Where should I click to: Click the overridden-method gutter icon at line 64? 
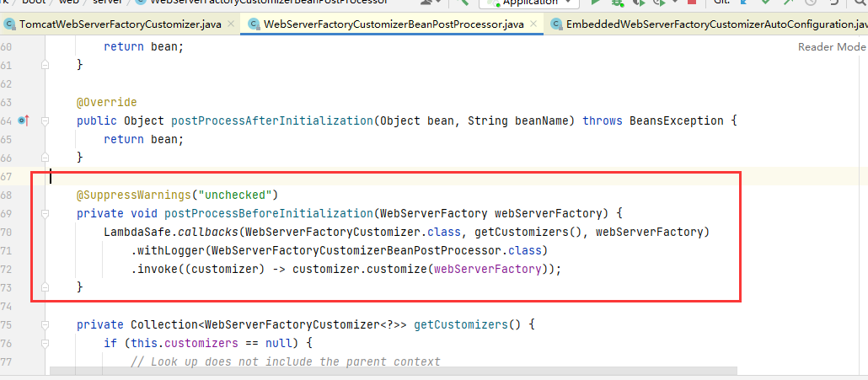pos(24,120)
